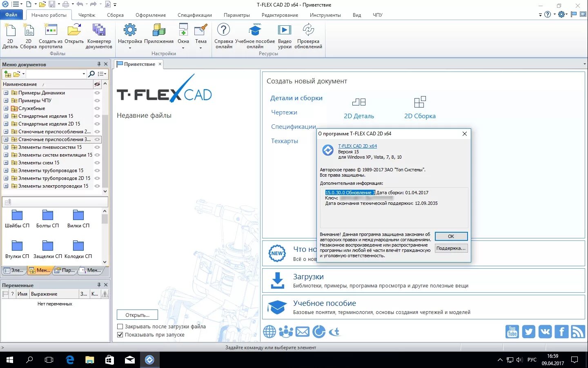
Task: Select Техкарты category link
Action: pos(285,141)
